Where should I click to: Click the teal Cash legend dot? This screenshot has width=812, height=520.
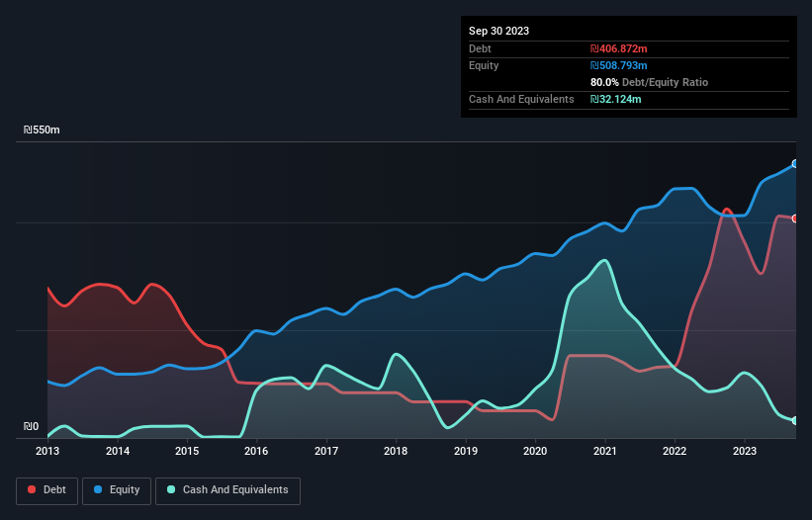[x=171, y=489]
